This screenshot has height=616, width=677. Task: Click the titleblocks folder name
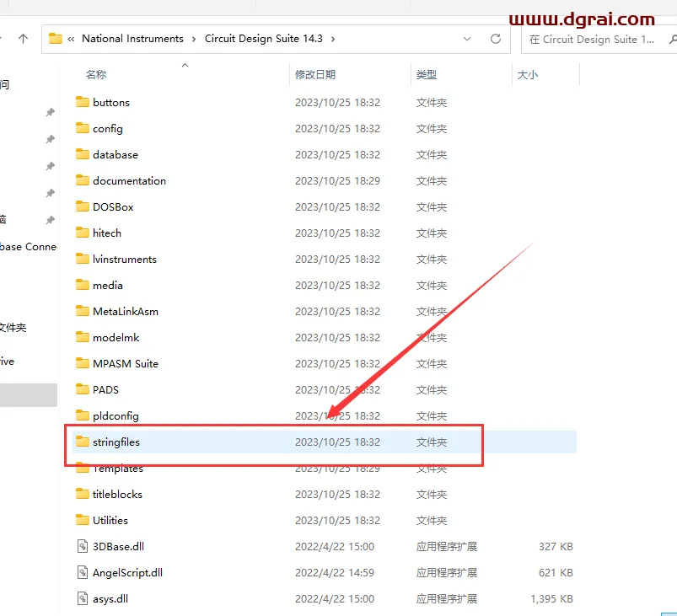pos(117,494)
